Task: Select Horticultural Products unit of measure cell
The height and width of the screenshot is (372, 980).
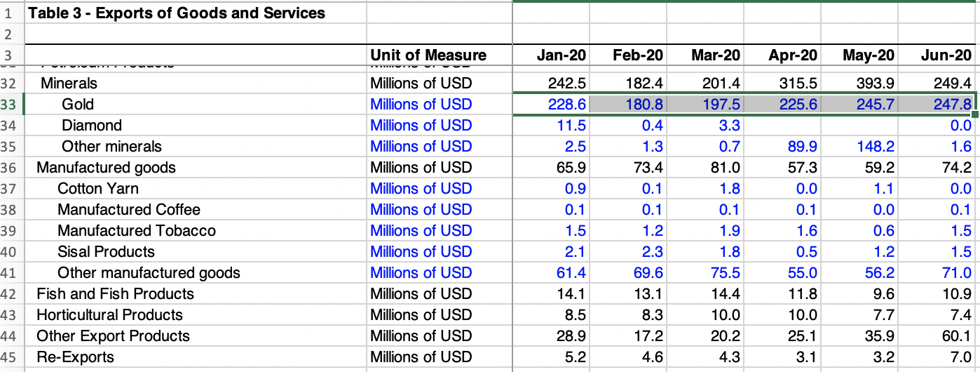Action: pyautogui.click(x=421, y=315)
